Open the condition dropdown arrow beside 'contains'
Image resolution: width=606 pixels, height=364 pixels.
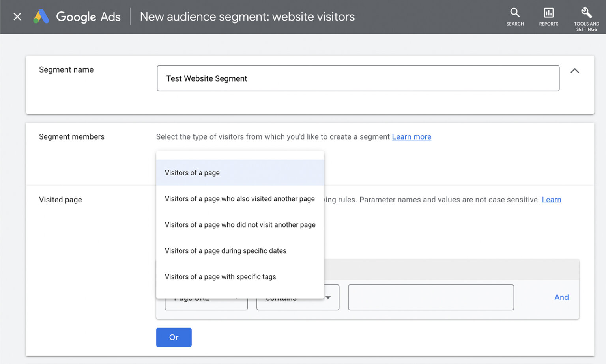coord(328,298)
